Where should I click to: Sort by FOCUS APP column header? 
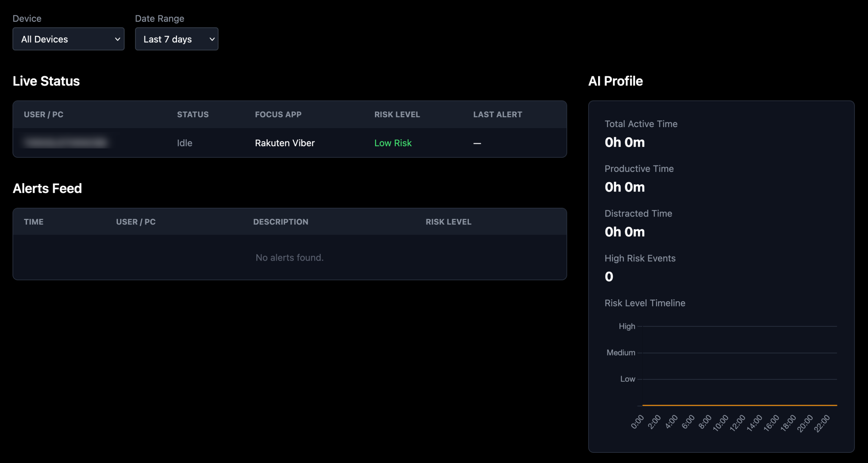coord(278,115)
